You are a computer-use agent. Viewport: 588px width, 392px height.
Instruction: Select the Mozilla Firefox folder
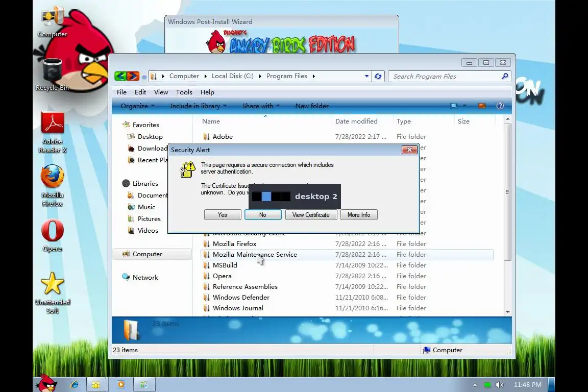point(234,244)
